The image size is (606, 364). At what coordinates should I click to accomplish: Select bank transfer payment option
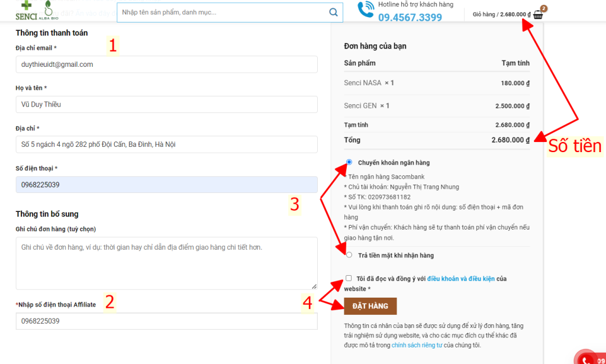(x=349, y=162)
